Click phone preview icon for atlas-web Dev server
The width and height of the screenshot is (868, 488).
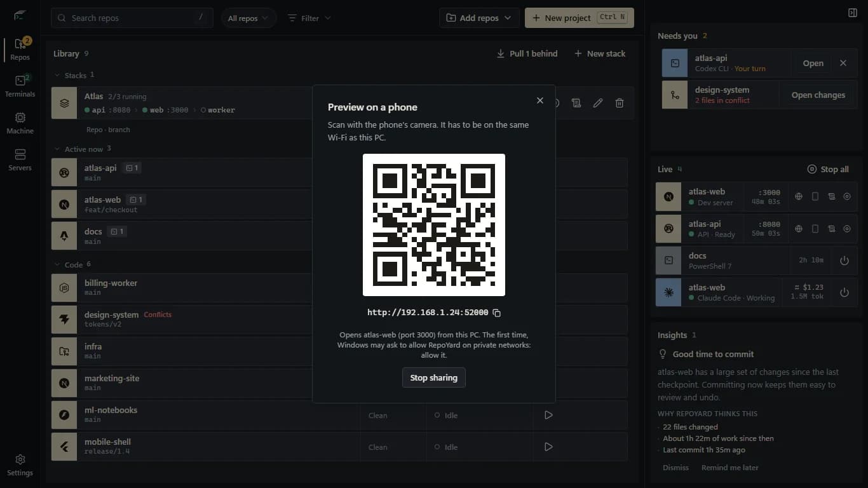point(815,197)
